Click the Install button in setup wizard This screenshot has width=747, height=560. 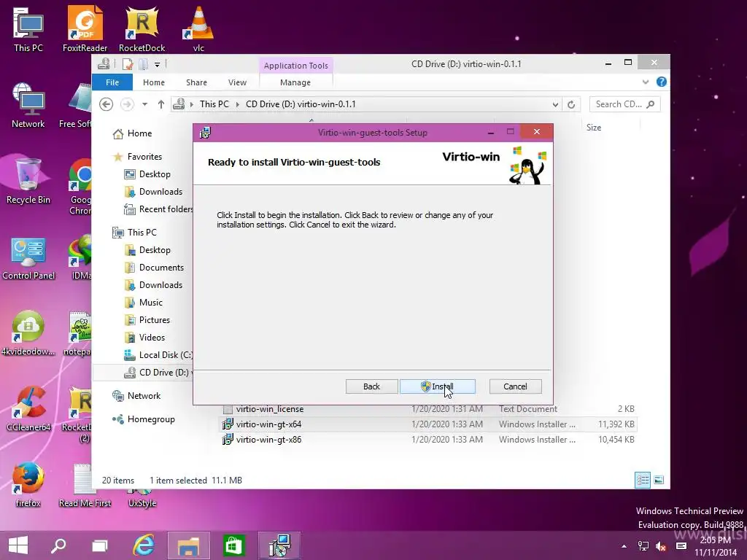[x=438, y=386]
